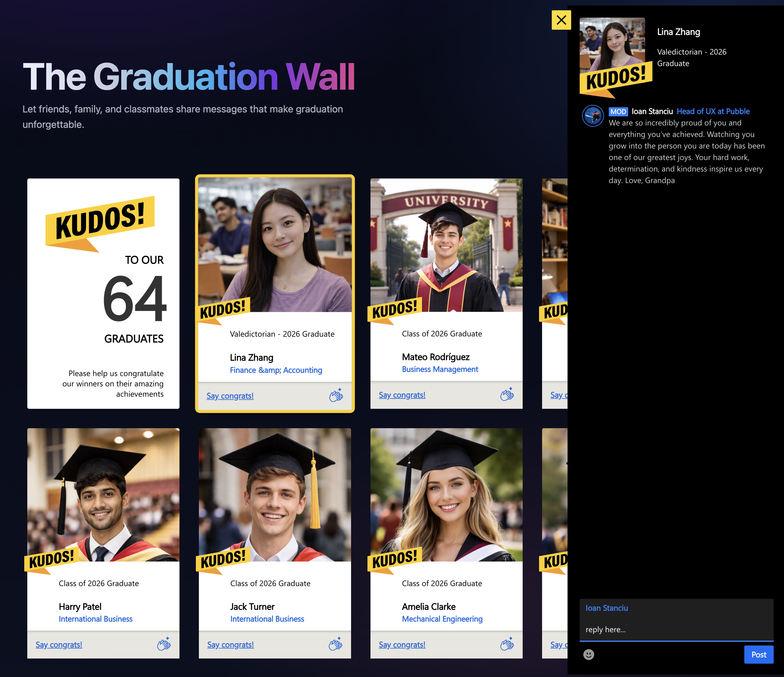Click clapping hands icon on Lina Zhang card

coord(336,395)
